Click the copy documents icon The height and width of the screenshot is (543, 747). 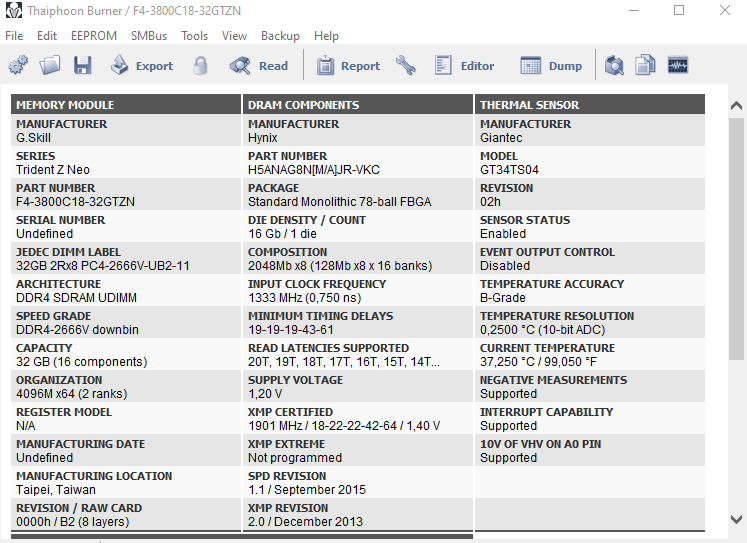645,65
